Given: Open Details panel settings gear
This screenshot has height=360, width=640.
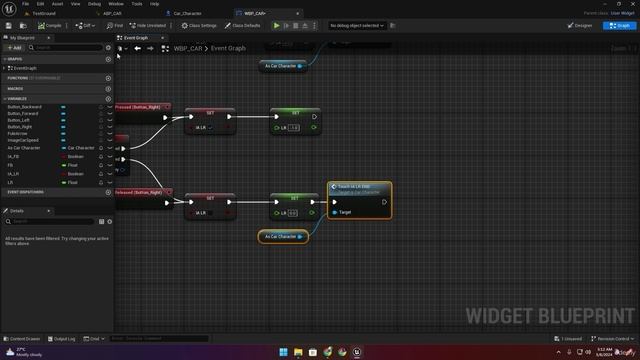Looking at the screenshot, I should coord(109,222).
